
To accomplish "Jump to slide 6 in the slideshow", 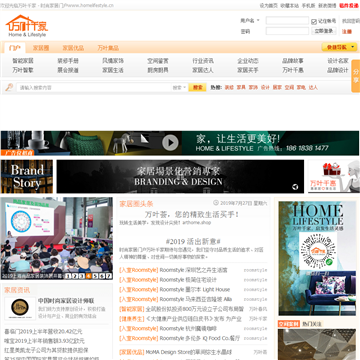I will click(102, 276).
